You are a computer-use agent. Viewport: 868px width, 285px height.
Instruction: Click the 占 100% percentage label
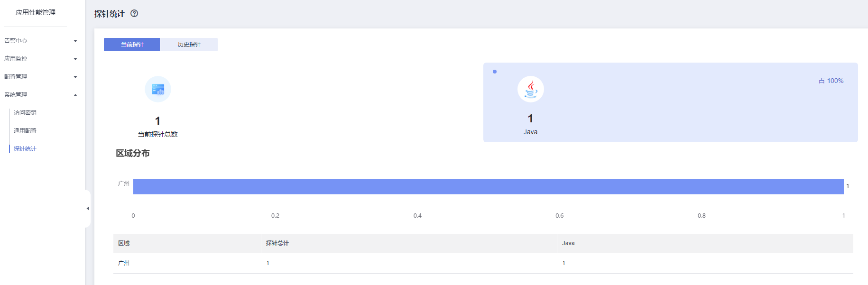pos(831,81)
